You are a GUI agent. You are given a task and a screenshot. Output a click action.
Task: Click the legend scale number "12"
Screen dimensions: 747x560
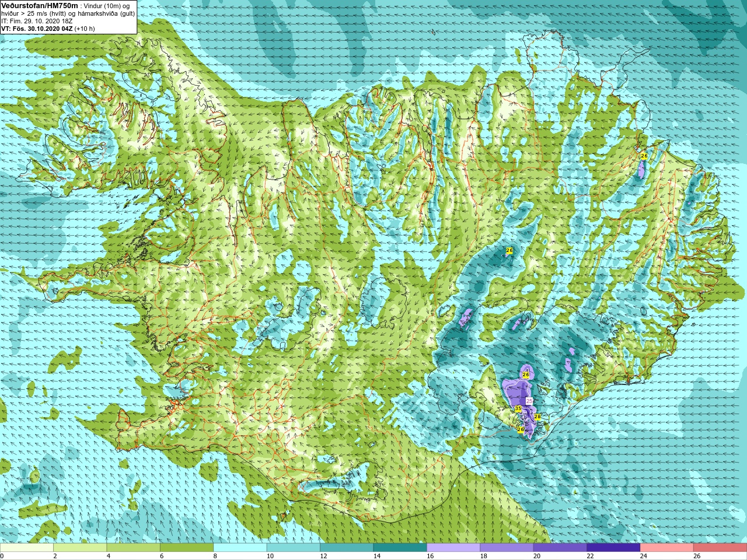pyautogui.click(x=323, y=556)
